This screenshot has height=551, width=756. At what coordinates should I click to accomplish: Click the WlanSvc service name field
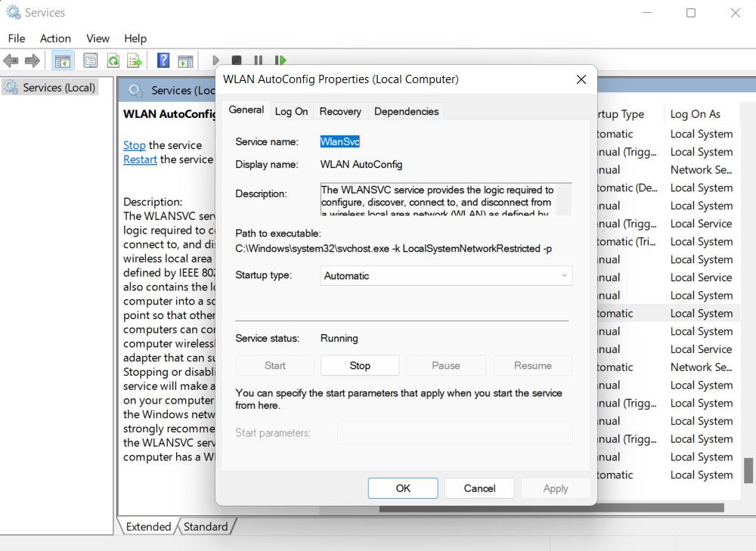point(340,141)
